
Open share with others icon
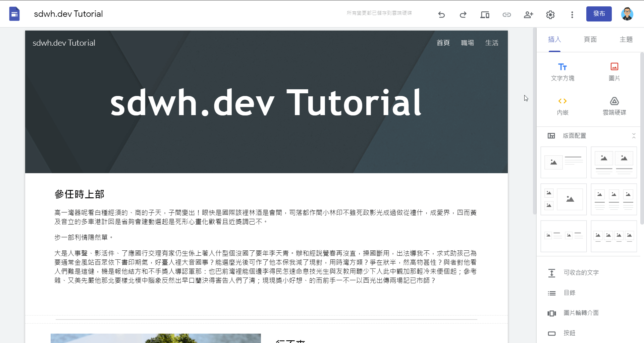pos(528,14)
